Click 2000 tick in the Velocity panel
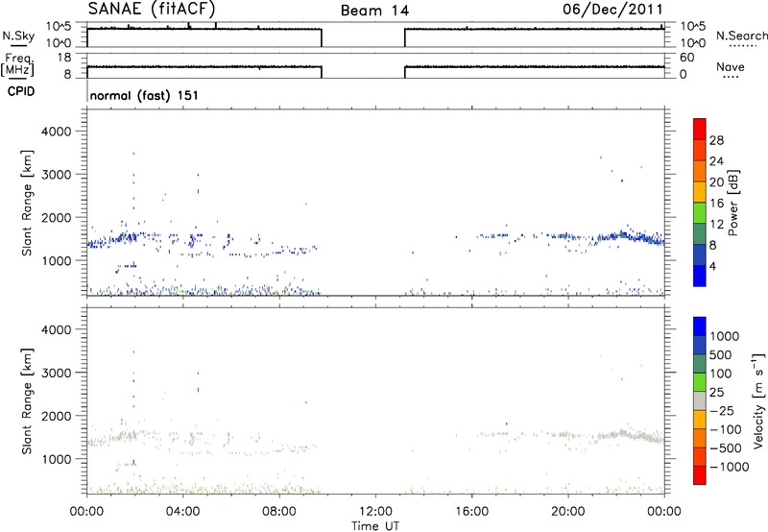Screen dimensions: 768x532 pyautogui.click(x=56, y=416)
